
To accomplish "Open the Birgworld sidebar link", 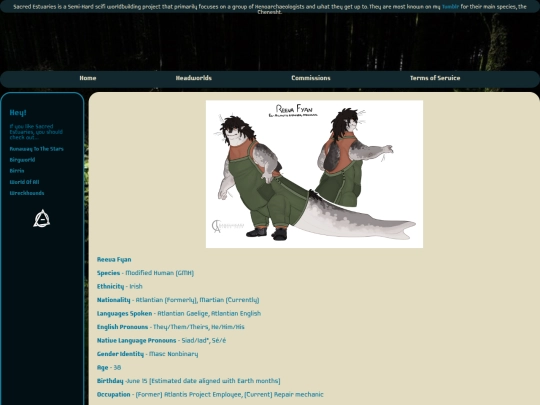I will (22, 160).
